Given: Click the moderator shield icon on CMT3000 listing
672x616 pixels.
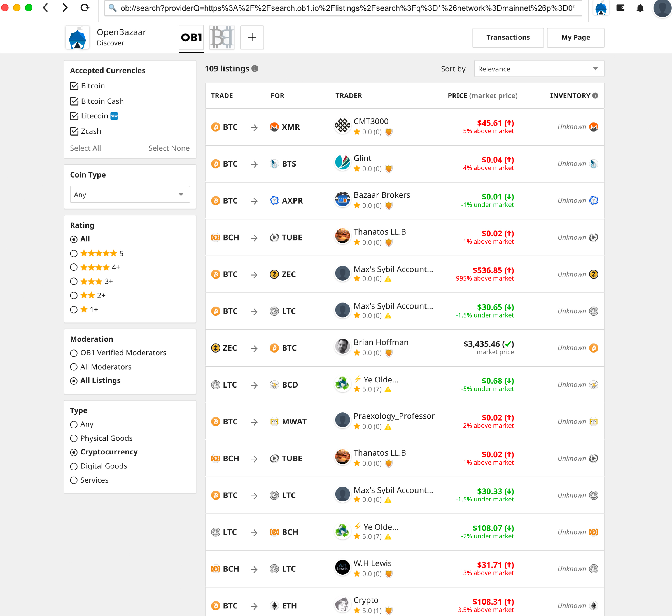Looking at the screenshot, I should 388,132.
